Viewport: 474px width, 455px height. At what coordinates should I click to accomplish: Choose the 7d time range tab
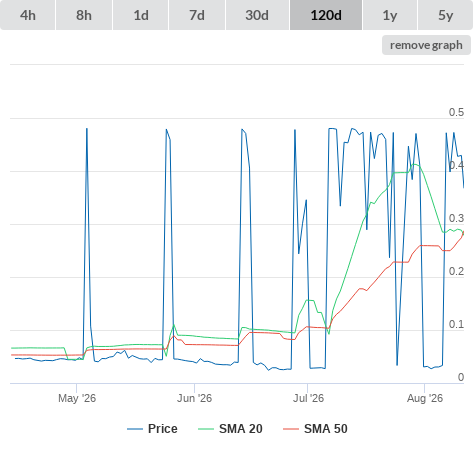tap(197, 15)
